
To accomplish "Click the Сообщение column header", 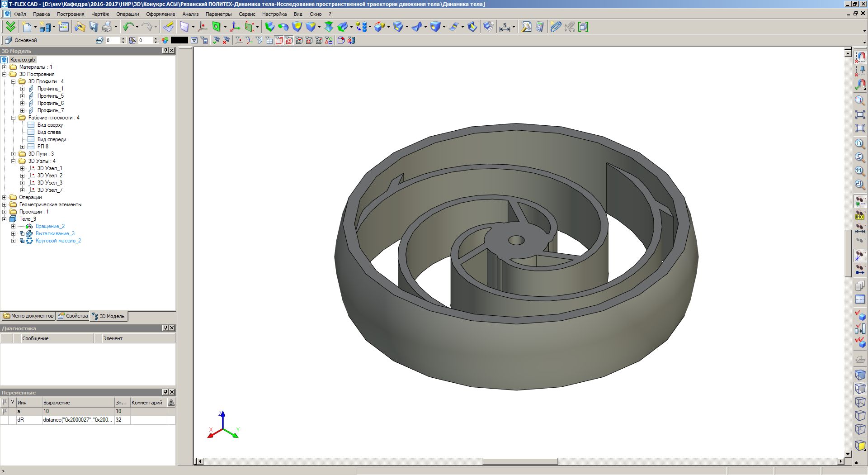I will point(57,338).
